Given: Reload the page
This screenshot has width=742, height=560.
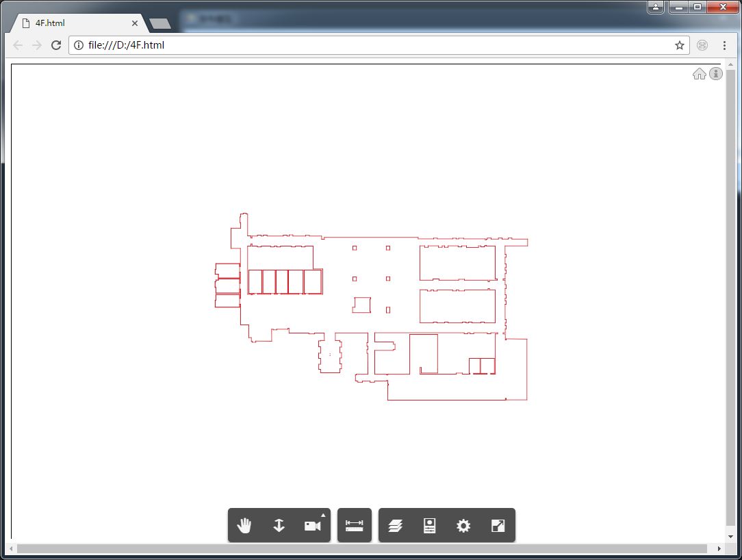Looking at the screenshot, I should (56, 45).
